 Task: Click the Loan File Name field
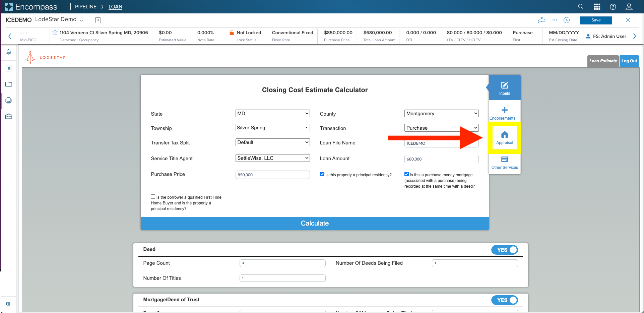[x=442, y=143]
